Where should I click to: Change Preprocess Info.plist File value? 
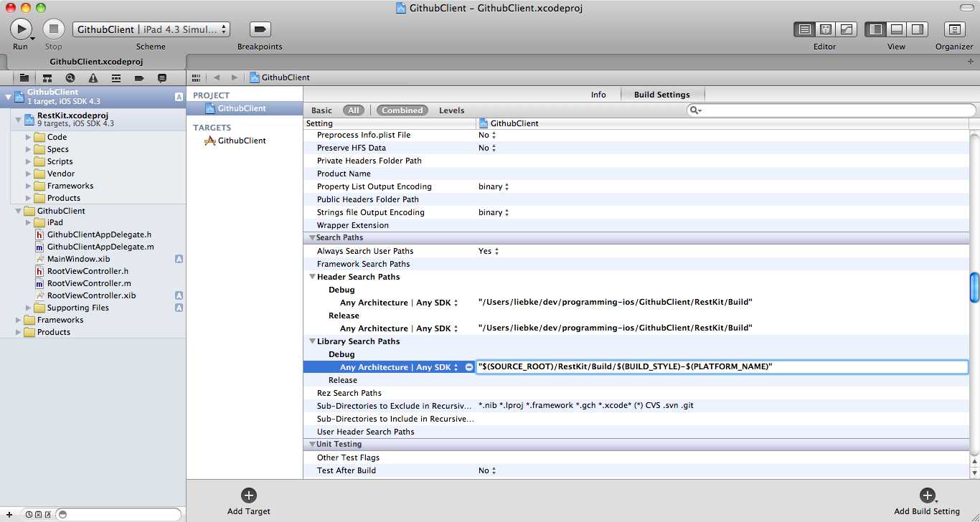(487, 135)
